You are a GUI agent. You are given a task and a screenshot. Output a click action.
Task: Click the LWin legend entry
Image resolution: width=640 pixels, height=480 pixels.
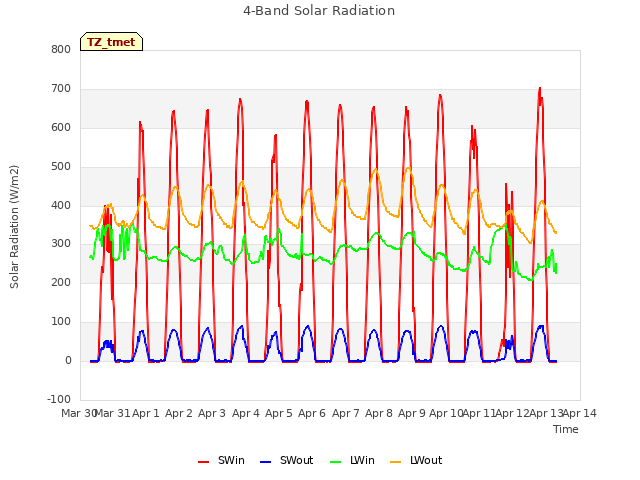[352, 460]
